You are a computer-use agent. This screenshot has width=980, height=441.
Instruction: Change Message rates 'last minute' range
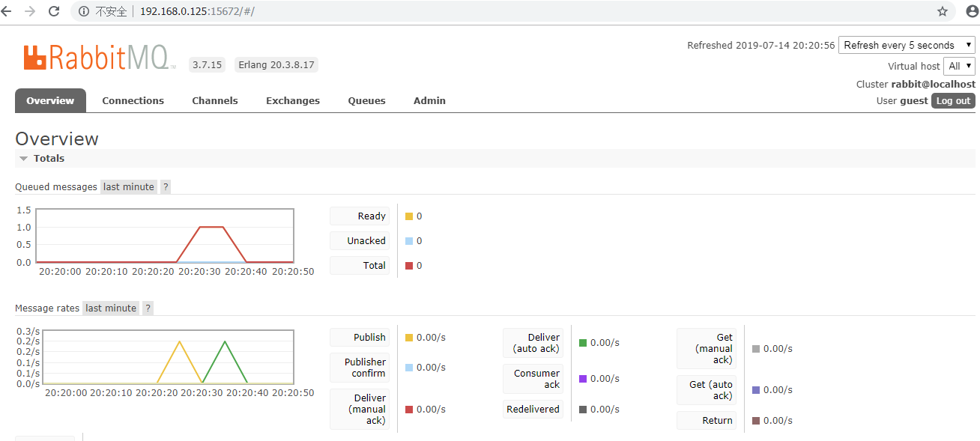(x=111, y=308)
